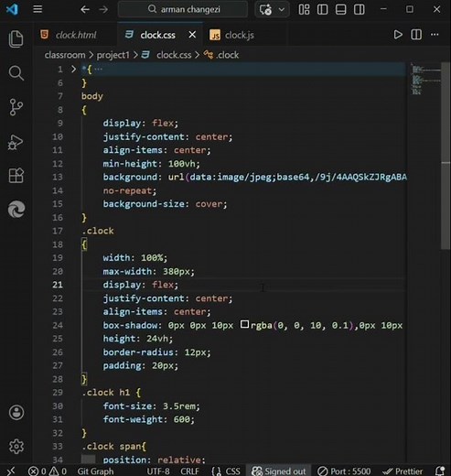Go forward with the right arrow
451x476 pixels.
coord(103,9)
